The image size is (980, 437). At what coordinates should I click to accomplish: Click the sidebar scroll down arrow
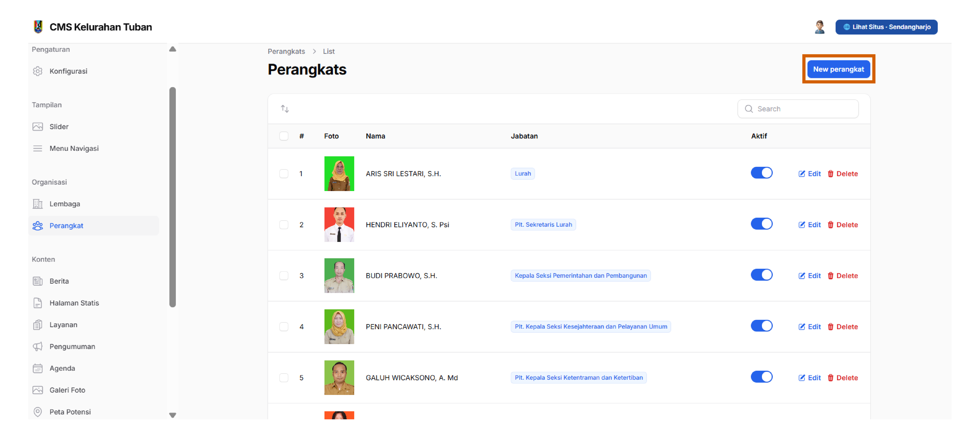pyautogui.click(x=173, y=415)
